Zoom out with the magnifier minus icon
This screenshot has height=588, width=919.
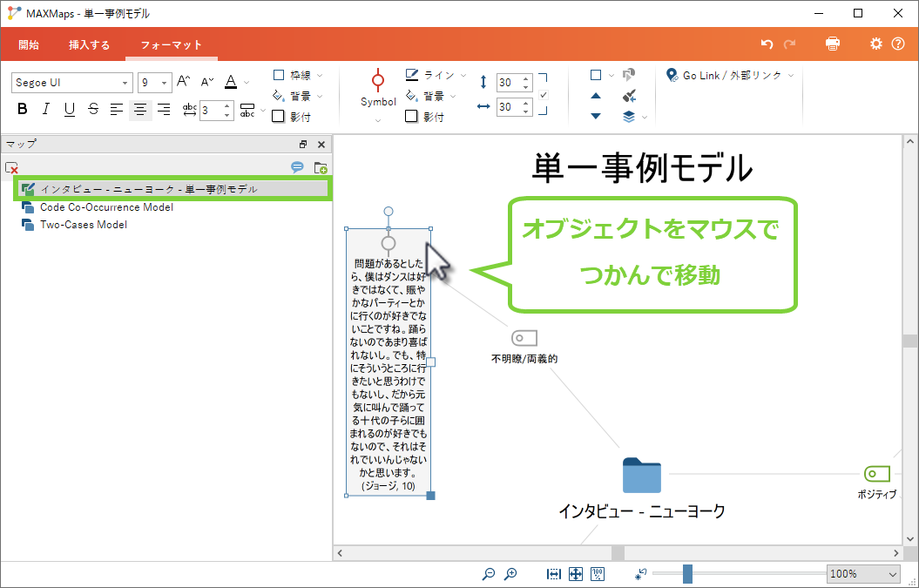[x=488, y=574]
